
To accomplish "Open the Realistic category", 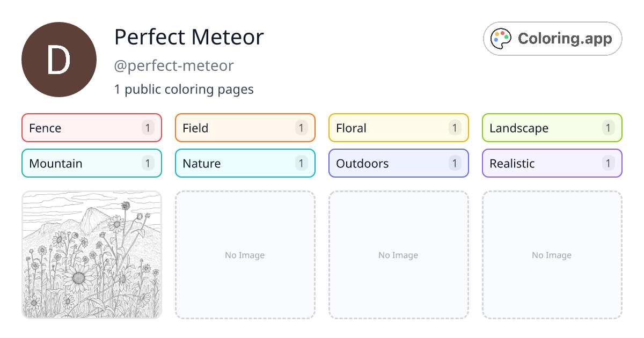I will [552, 163].
